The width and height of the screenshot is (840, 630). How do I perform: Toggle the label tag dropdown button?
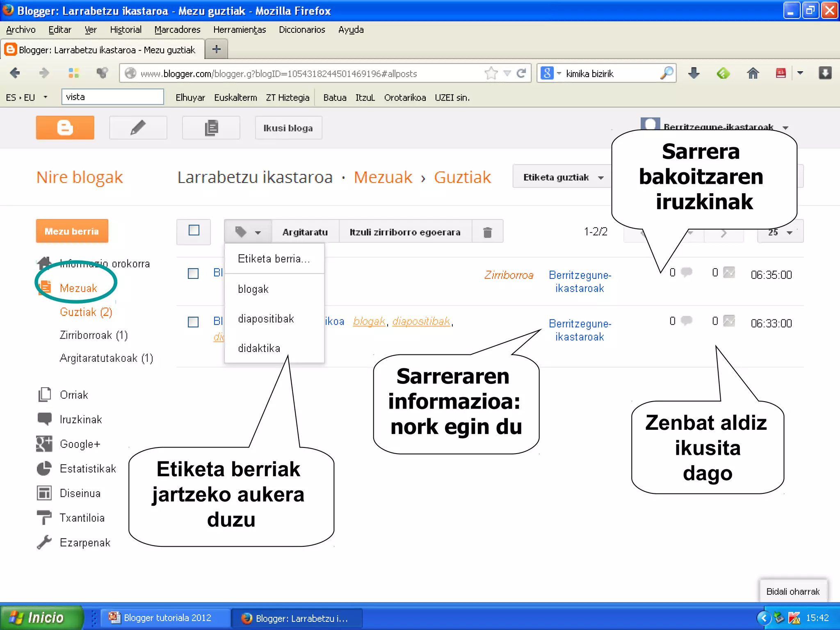pos(248,232)
